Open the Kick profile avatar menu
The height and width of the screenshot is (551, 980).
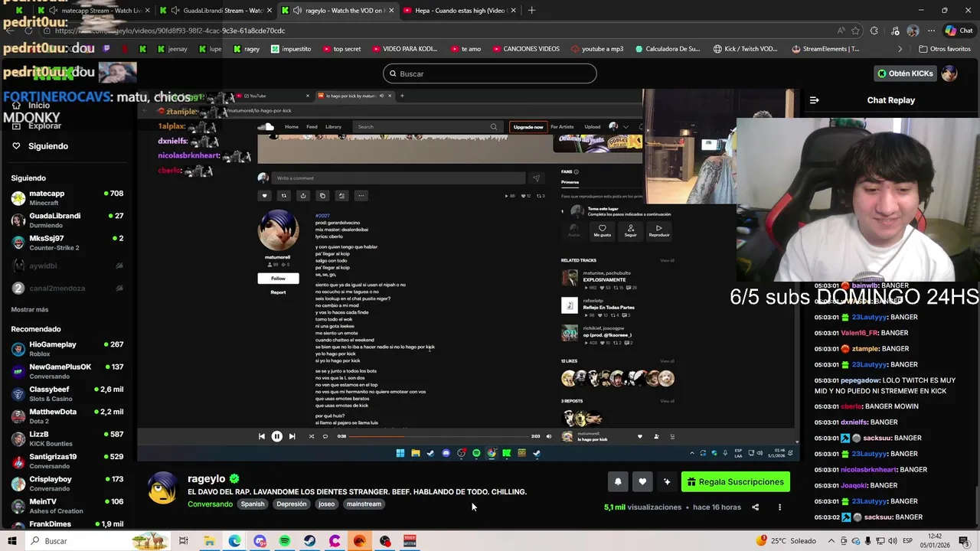[949, 73]
